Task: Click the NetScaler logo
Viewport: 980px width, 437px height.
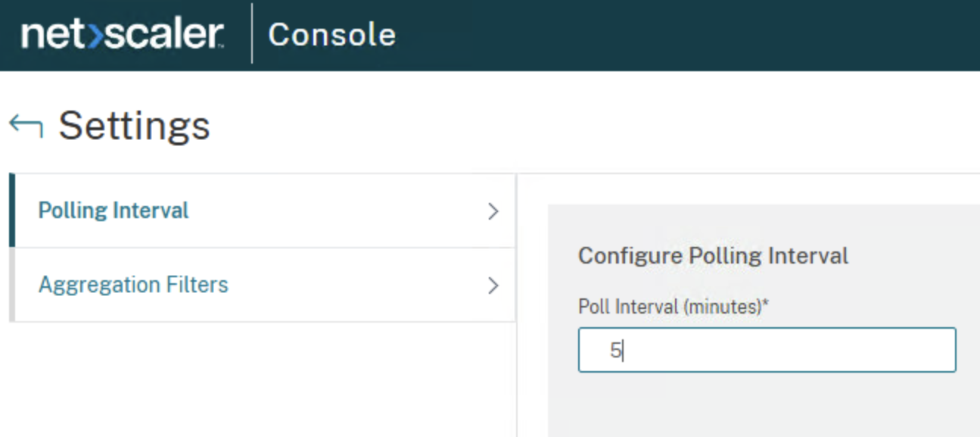Action: coord(122,35)
